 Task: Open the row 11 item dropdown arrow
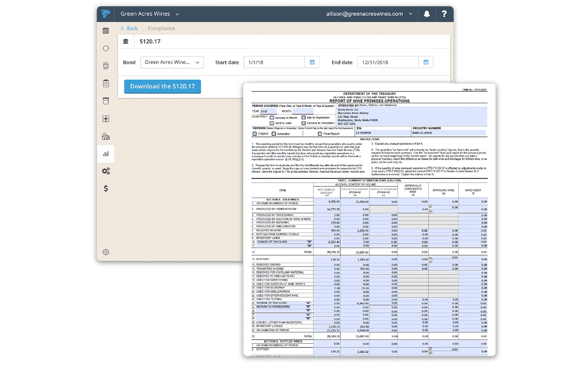tap(309, 245)
